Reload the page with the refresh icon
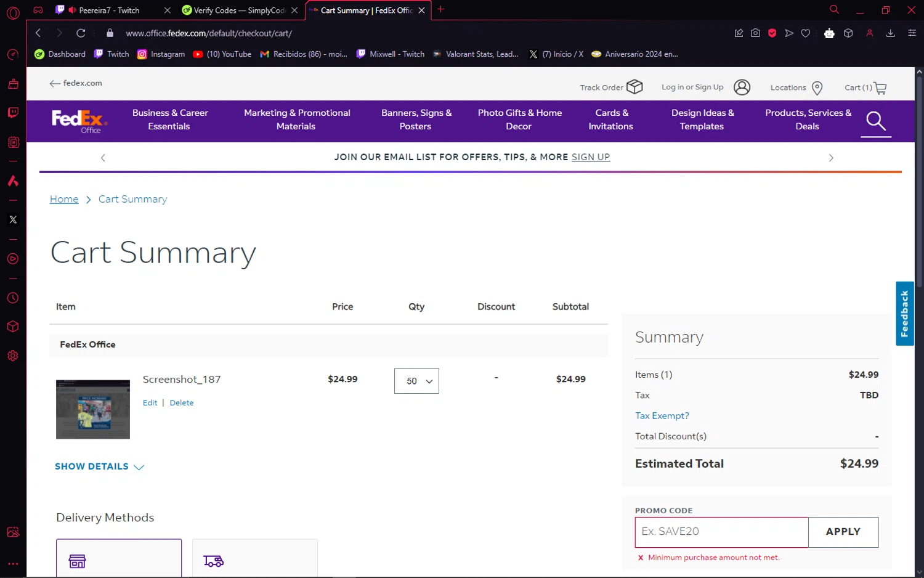 click(81, 33)
